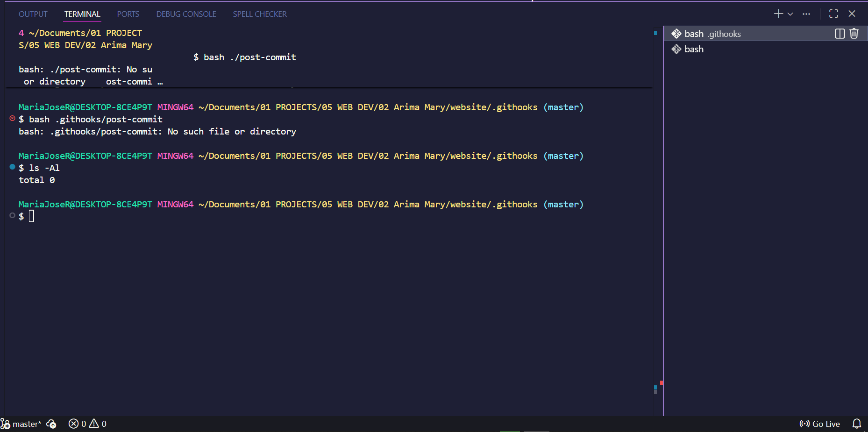Open problems view from errors and warnings count

(x=87, y=424)
